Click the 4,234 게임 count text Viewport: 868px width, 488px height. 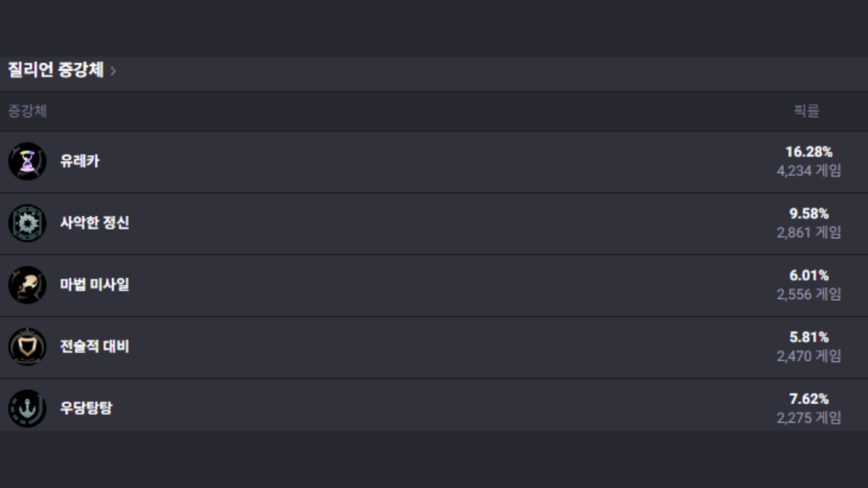click(809, 171)
